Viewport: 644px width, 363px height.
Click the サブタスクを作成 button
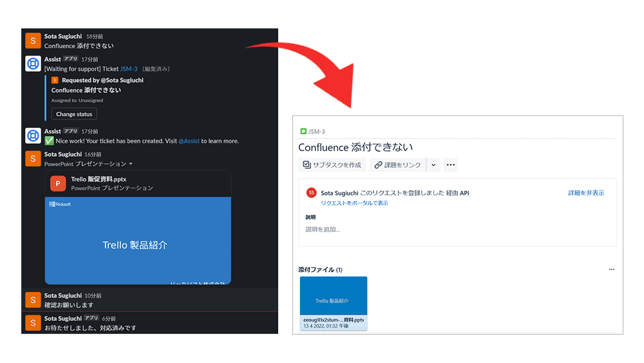pyautogui.click(x=332, y=165)
